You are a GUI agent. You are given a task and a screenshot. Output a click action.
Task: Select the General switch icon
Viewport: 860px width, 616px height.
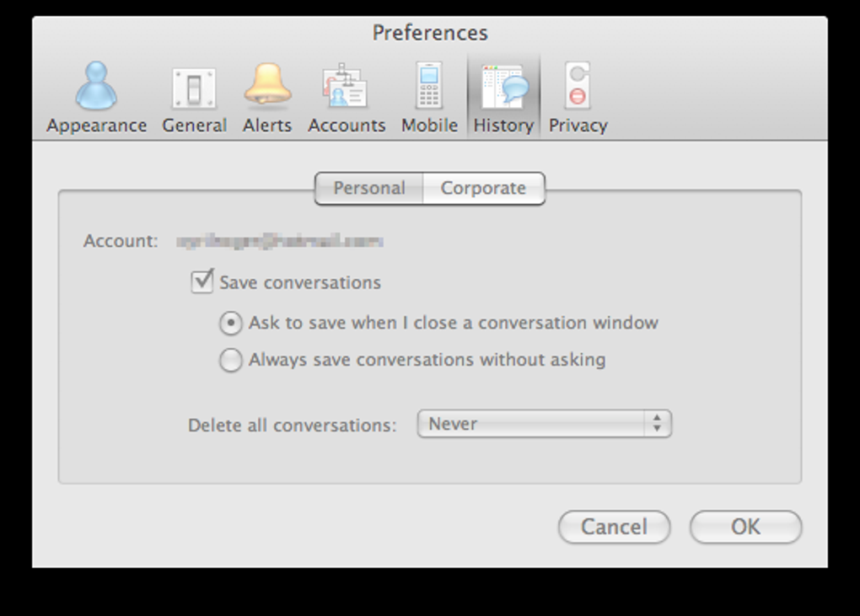click(194, 88)
